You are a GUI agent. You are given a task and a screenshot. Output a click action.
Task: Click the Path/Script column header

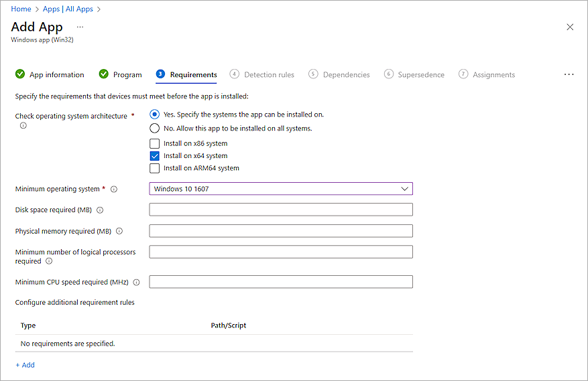click(x=229, y=325)
